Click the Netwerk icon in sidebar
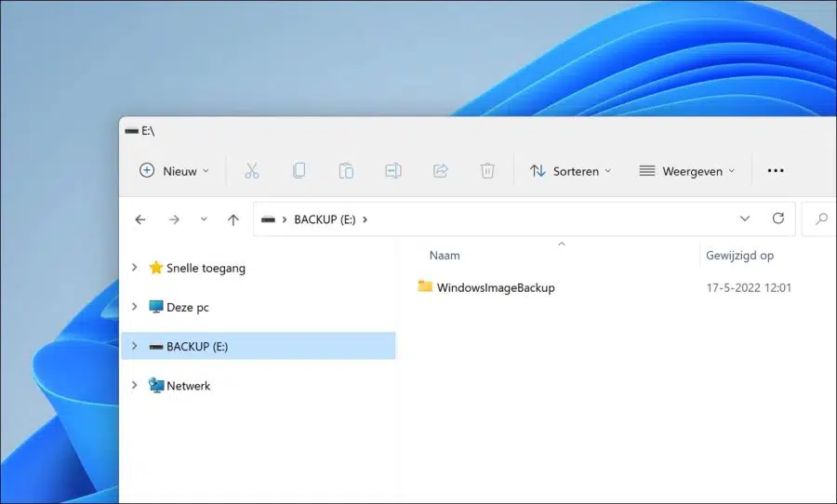The width and height of the screenshot is (837, 504). [x=156, y=385]
